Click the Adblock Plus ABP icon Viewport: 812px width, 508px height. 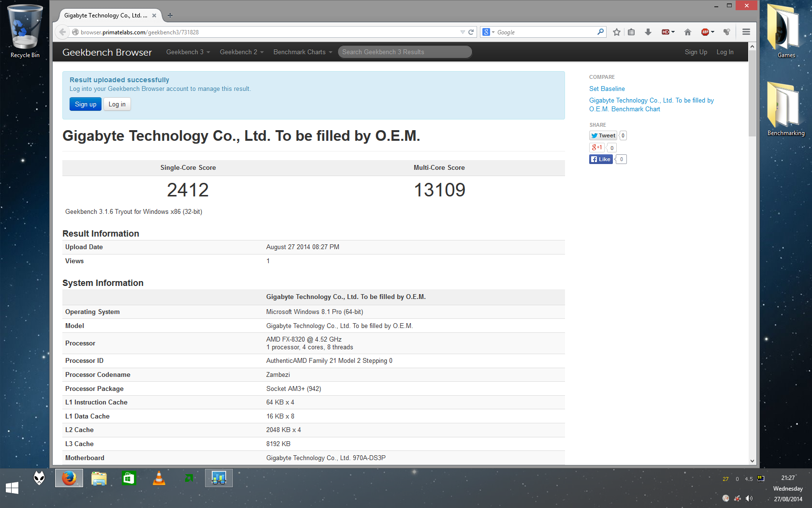tap(705, 32)
